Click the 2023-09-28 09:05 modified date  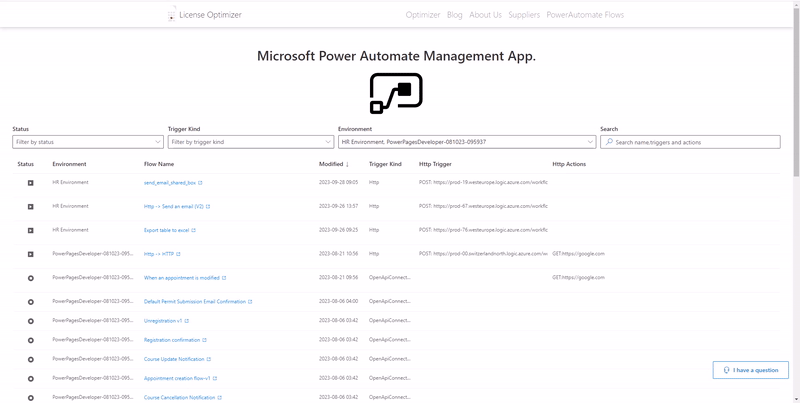(x=338, y=182)
